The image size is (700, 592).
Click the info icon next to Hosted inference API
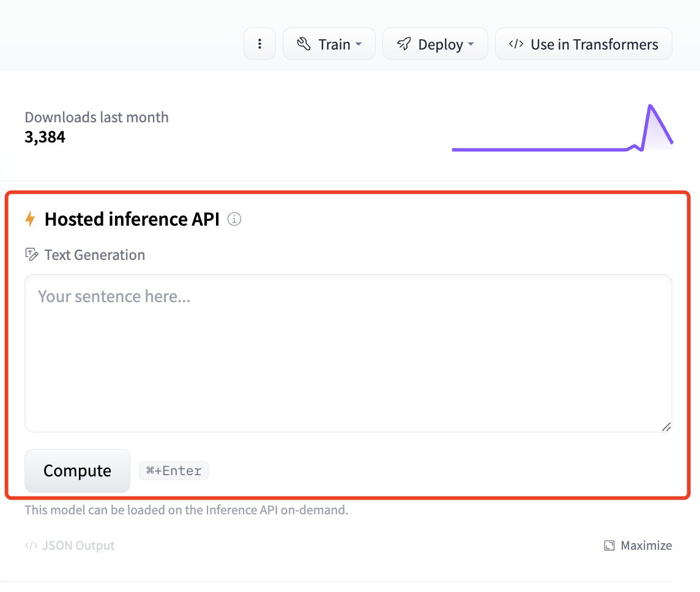pyautogui.click(x=234, y=219)
